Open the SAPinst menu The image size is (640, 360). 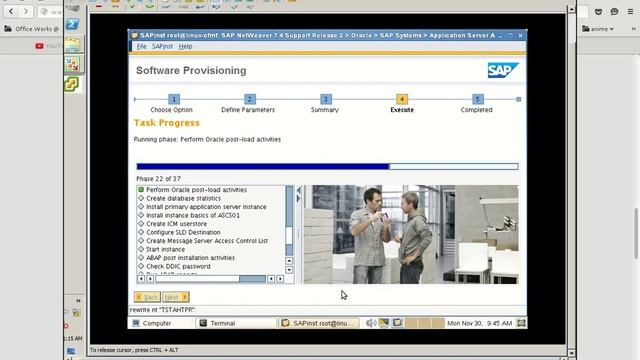tap(162, 47)
